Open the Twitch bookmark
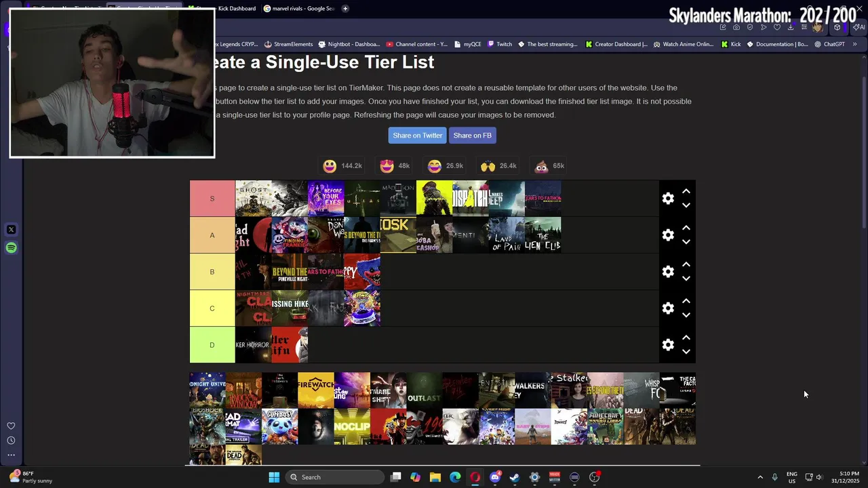 click(499, 44)
